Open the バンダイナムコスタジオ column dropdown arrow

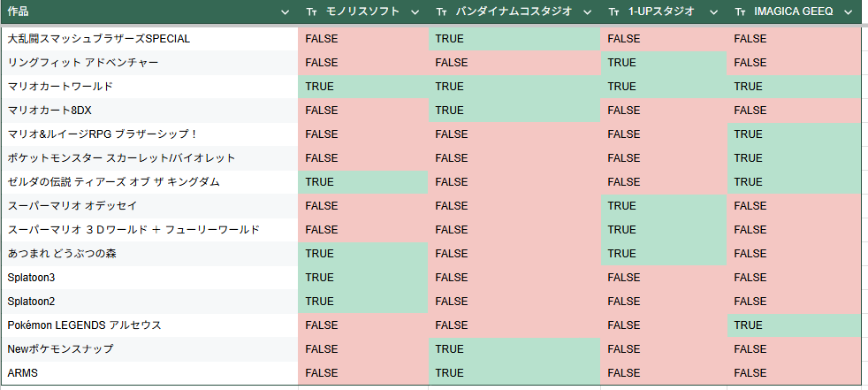[588, 12]
